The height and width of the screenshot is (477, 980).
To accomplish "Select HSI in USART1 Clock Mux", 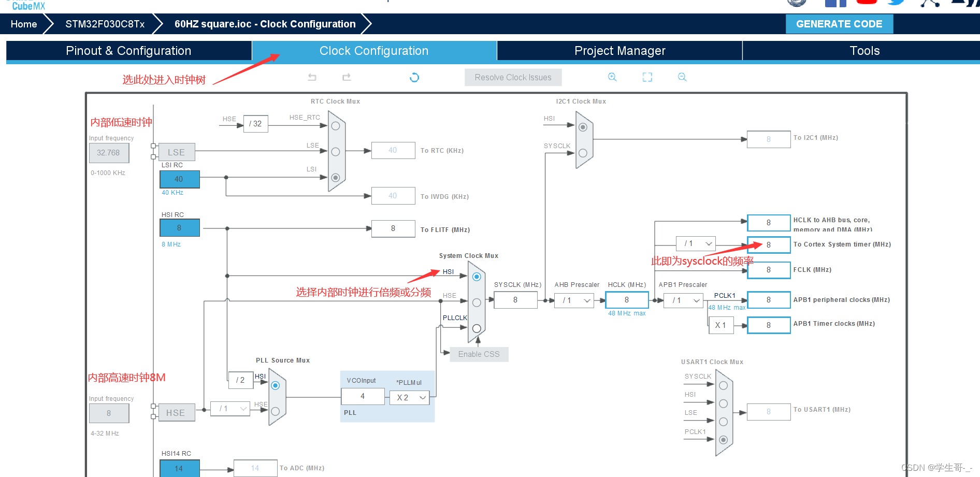I will (724, 403).
